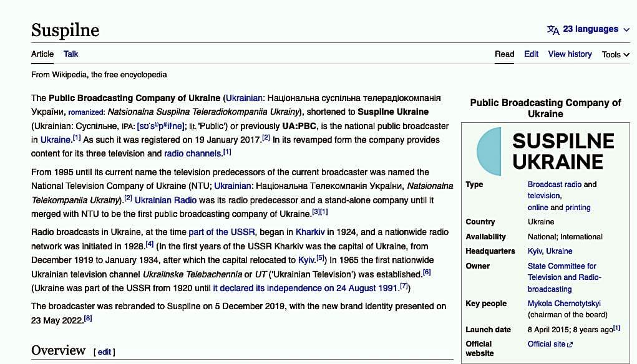Open the IPA pronunciation link
The image size is (637, 364).
(160, 126)
